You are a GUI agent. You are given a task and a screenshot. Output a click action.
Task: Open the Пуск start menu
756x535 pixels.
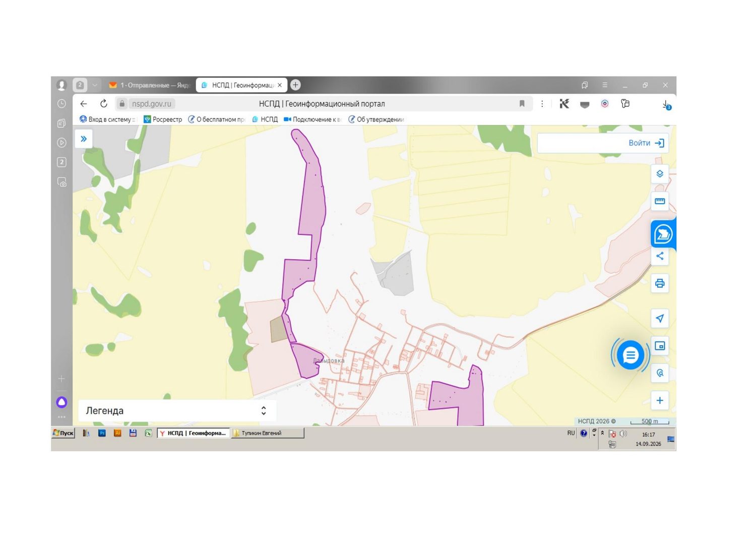64,433
